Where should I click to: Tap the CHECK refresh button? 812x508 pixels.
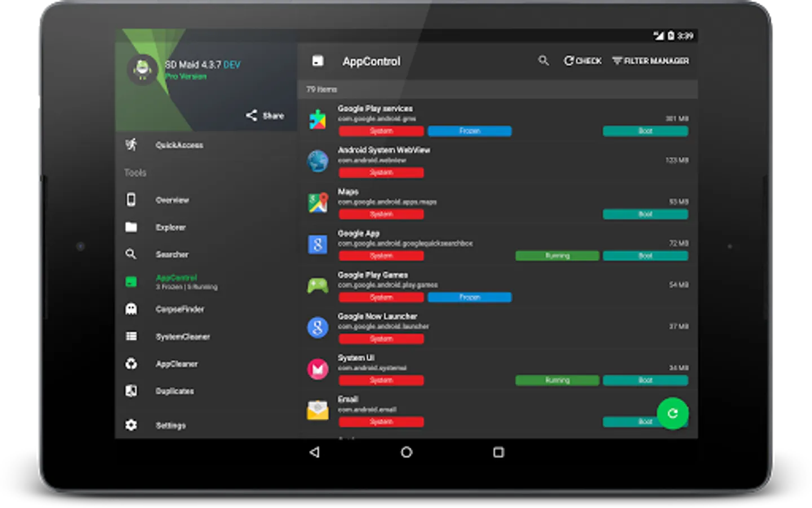(x=582, y=60)
